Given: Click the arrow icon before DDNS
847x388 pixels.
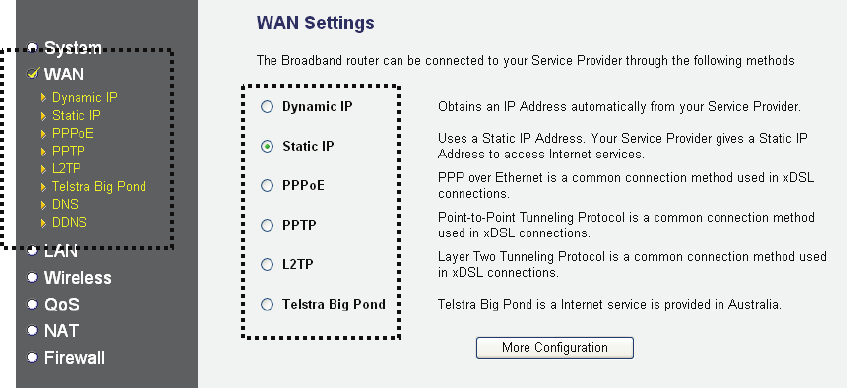Looking at the screenshot, I should coord(43,223).
